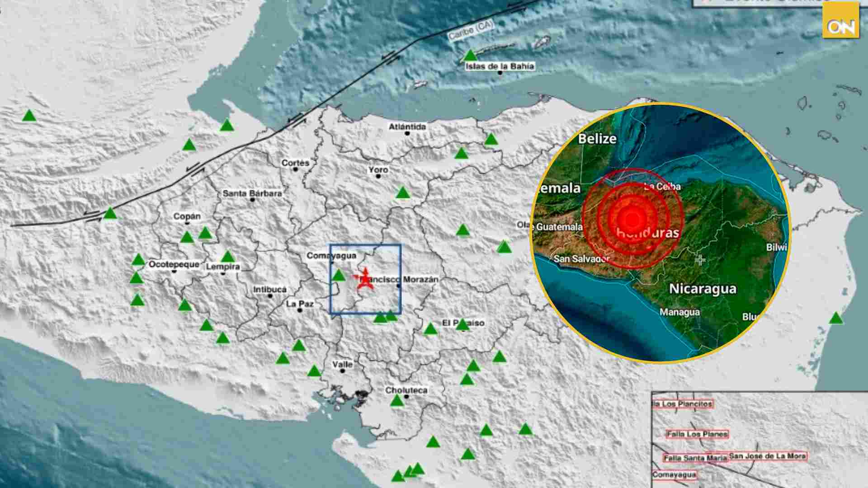Click the Managua label in the inset
868x488 pixels.
coord(679,312)
